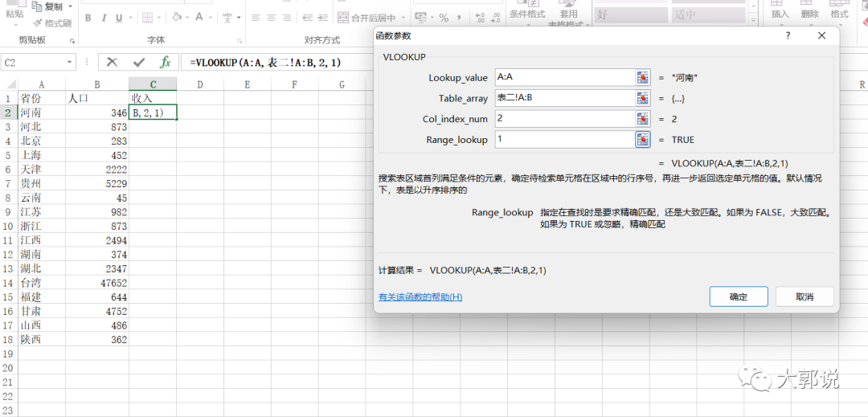Cancel formula entry with the X icon

click(113, 62)
